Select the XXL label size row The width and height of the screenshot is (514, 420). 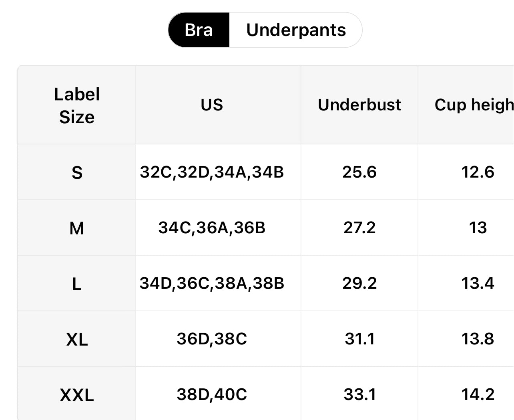(77, 395)
